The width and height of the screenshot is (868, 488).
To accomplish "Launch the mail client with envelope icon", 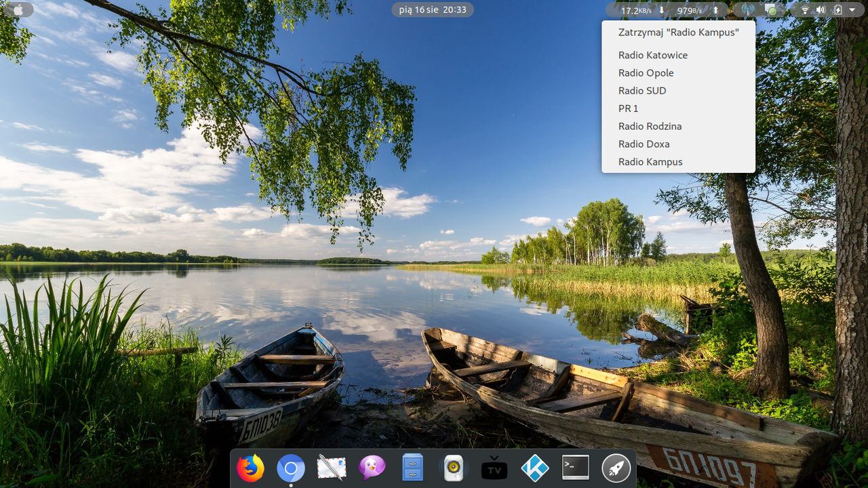I will point(332,468).
